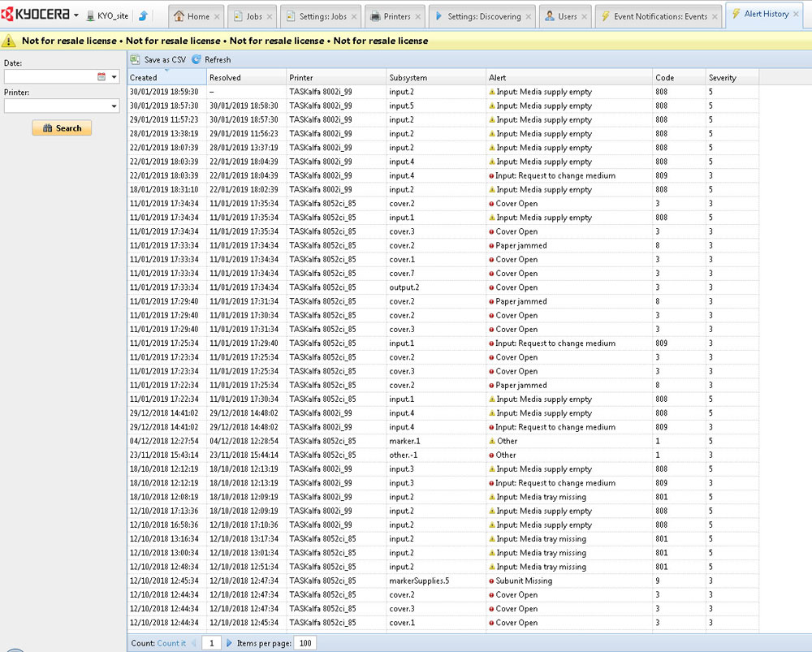Click the resolved date 11/01/2019 17:29:40

[x=244, y=343]
